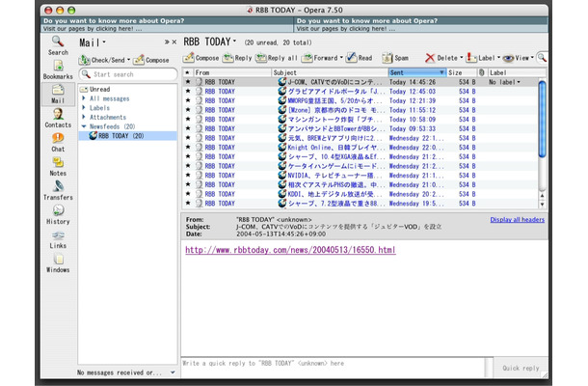This screenshot has width=588, height=386.
Task: Open the Search panel icon
Action: click(x=58, y=45)
